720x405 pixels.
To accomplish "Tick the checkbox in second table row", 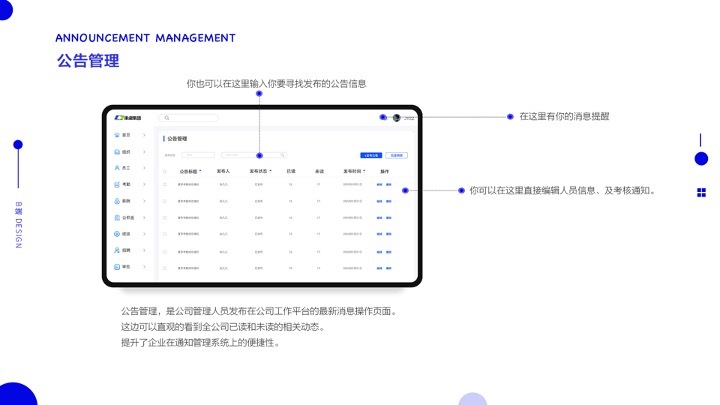I will pyautogui.click(x=165, y=201).
